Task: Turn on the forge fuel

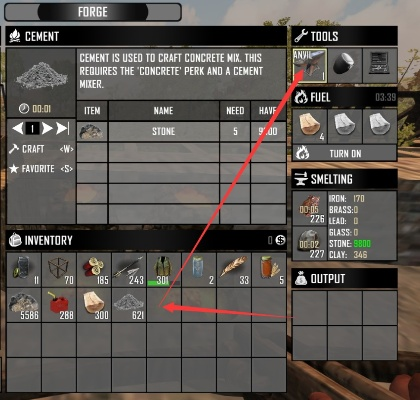Action: point(345,153)
